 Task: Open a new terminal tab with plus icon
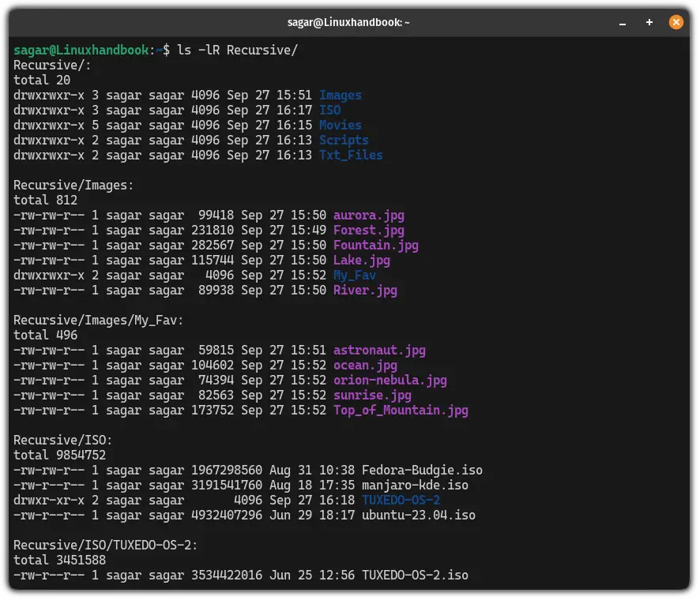(x=649, y=22)
